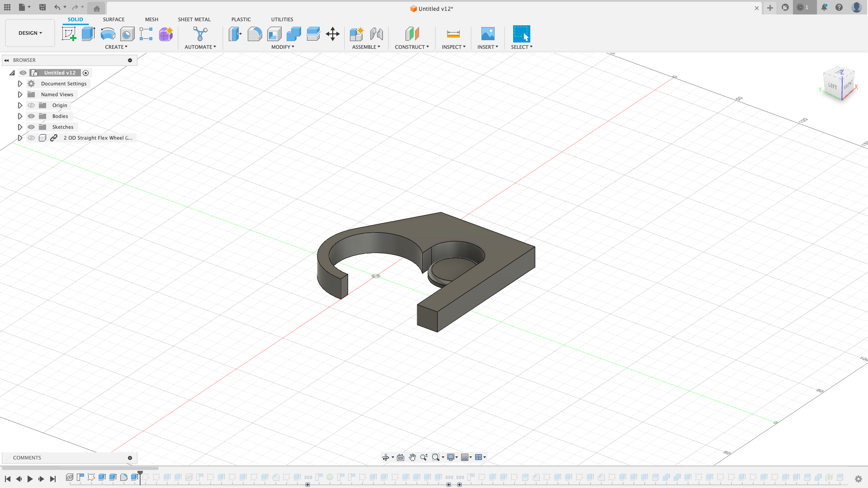The width and height of the screenshot is (868, 488).
Task: Expand the Sketches folder in the browser
Action: coord(20,127)
